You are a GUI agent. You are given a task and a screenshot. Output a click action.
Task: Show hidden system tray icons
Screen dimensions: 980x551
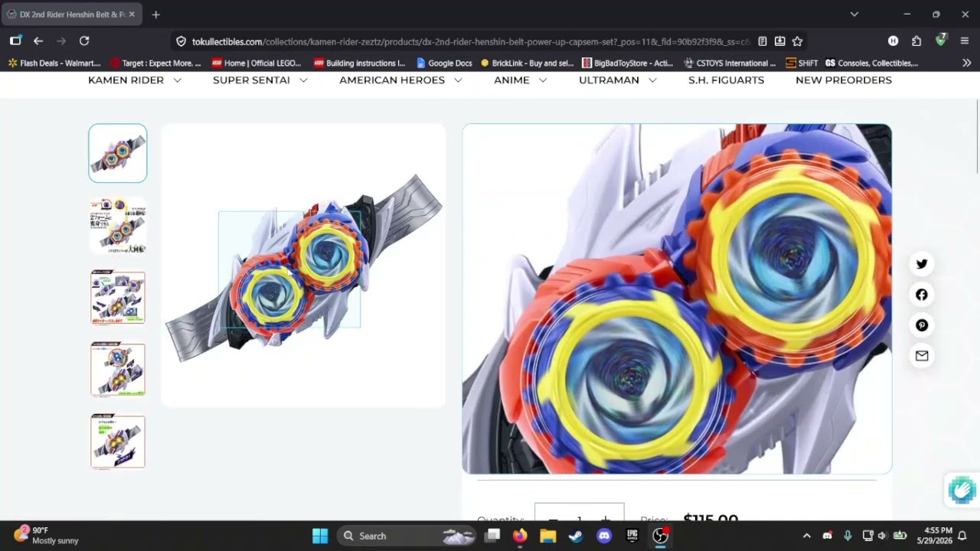pos(806,536)
